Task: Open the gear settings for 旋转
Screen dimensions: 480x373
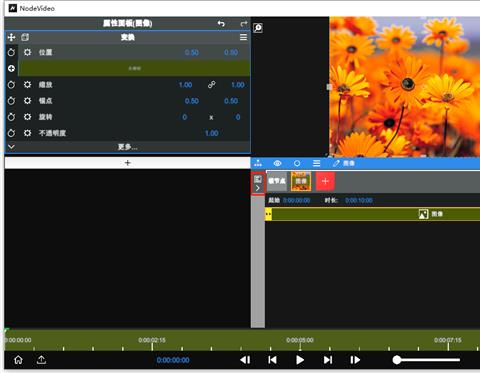Action: click(27, 117)
